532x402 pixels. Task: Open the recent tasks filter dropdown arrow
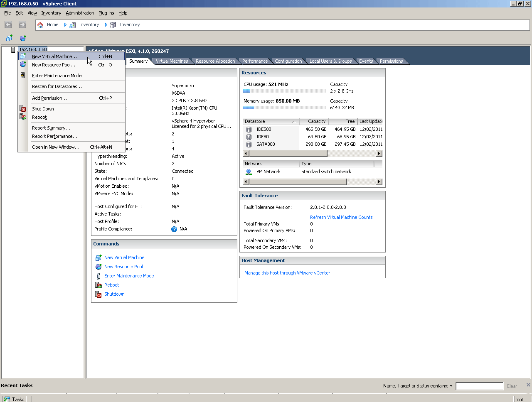point(451,386)
